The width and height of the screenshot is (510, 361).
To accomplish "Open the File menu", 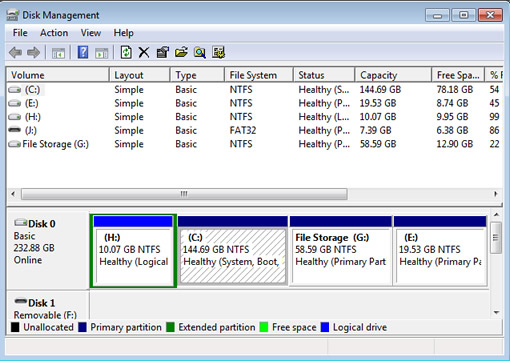I will 20,33.
